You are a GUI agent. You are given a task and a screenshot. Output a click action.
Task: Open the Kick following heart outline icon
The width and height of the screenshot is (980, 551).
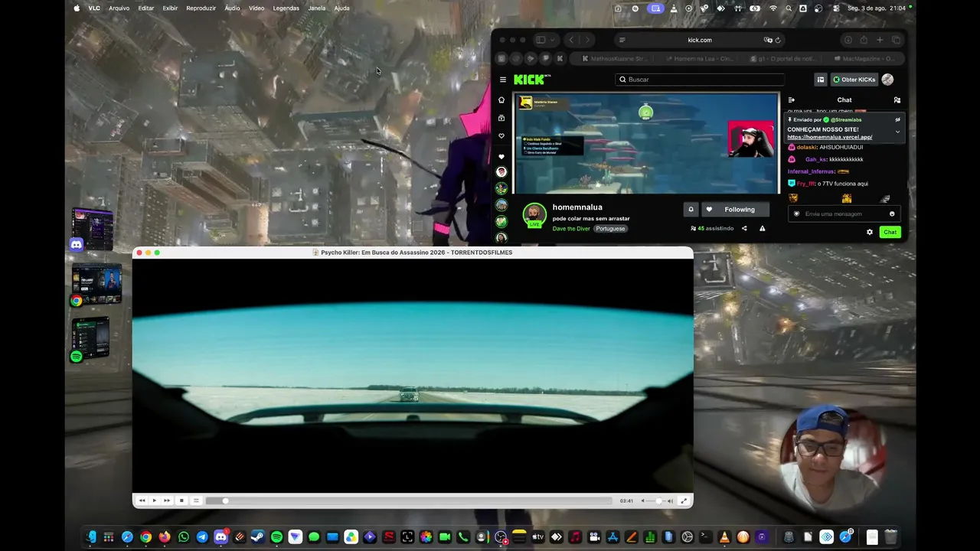pyautogui.click(x=501, y=135)
